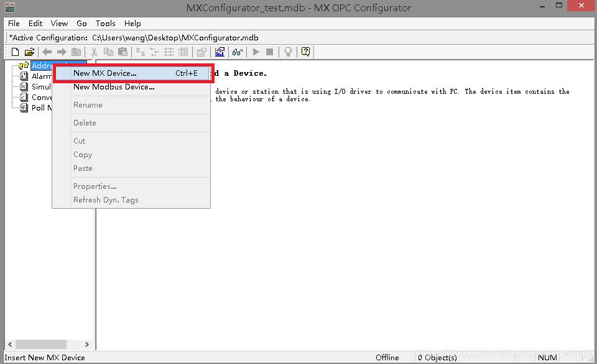Click the "Insert New MX Device" status bar message
Viewport: 597px width, 364px height.
(x=45, y=358)
